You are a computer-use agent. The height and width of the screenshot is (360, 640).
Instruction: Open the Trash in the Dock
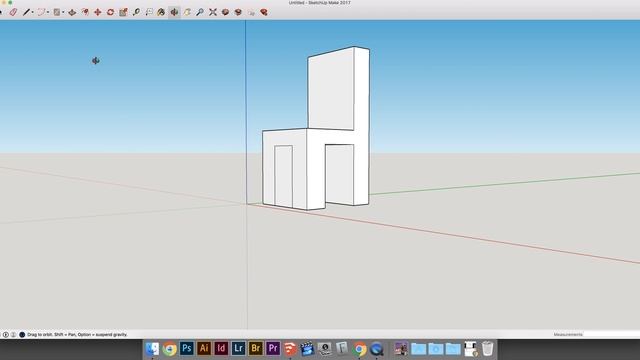point(487,349)
